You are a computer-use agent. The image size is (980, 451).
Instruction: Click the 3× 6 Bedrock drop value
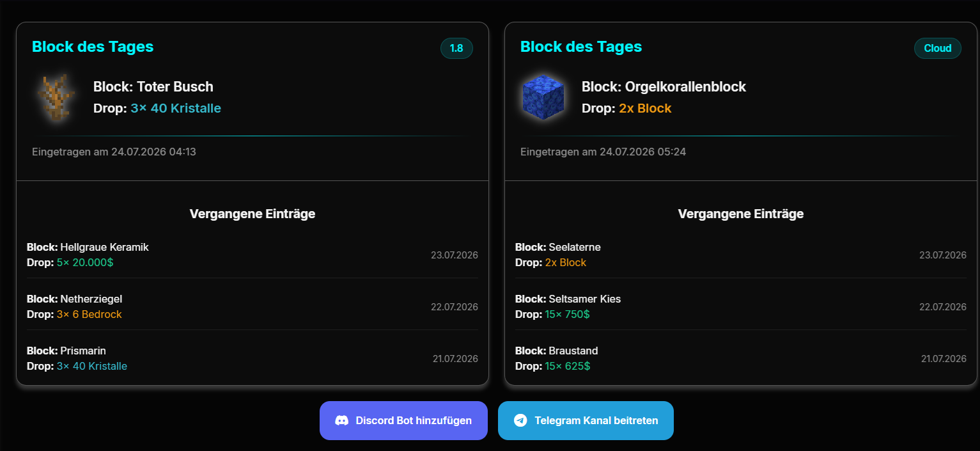[89, 314]
